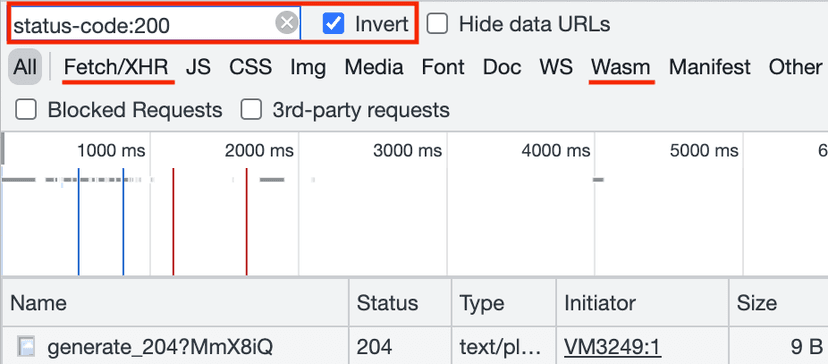Clear the status-code filter text
Viewport: 828px width, 364px height.
point(287,23)
